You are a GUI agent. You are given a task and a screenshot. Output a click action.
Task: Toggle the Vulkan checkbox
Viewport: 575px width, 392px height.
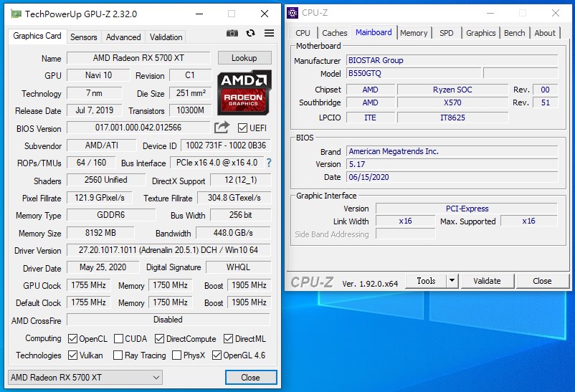coord(72,355)
